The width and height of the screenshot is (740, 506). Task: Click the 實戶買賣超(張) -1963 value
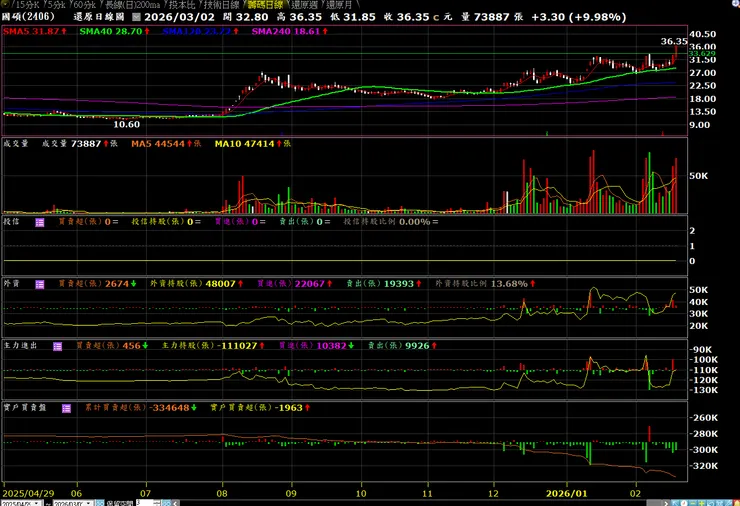click(x=289, y=408)
